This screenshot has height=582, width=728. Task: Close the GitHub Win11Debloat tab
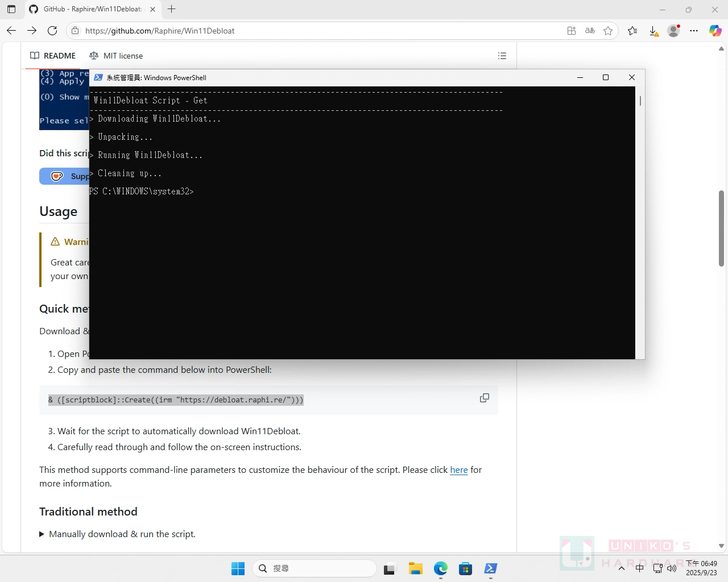[152, 9]
